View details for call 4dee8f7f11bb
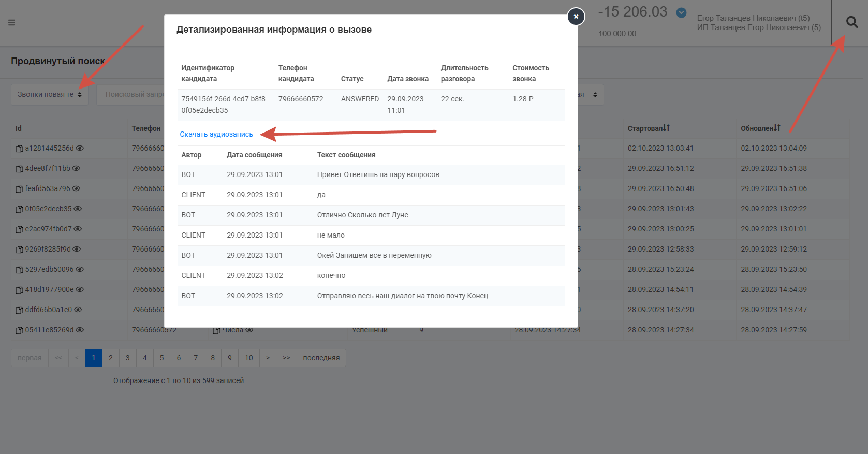The width and height of the screenshot is (868, 454). click(x=76, y=168)
